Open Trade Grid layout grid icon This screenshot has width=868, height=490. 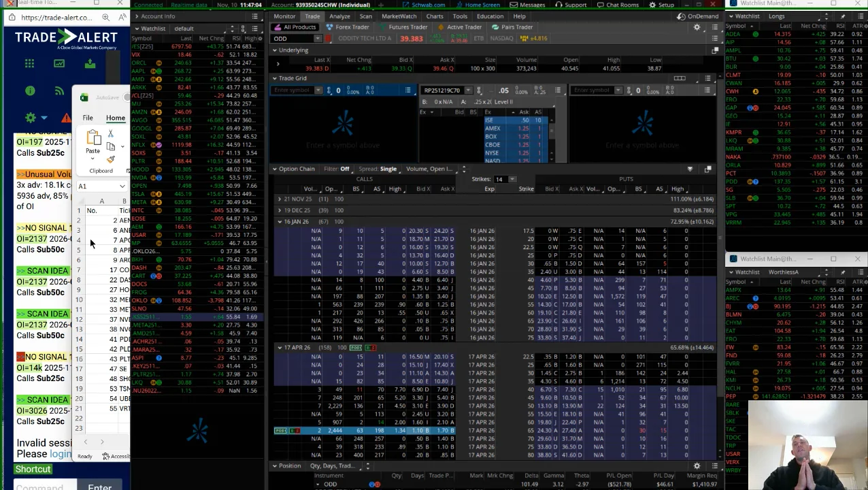(x=680, y=78)
